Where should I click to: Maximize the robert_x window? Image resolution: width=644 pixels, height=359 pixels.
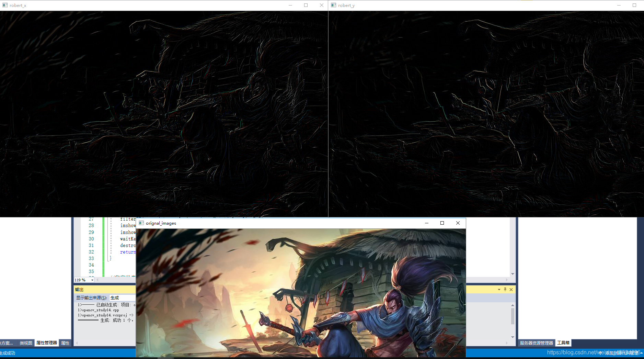[306, 5]
